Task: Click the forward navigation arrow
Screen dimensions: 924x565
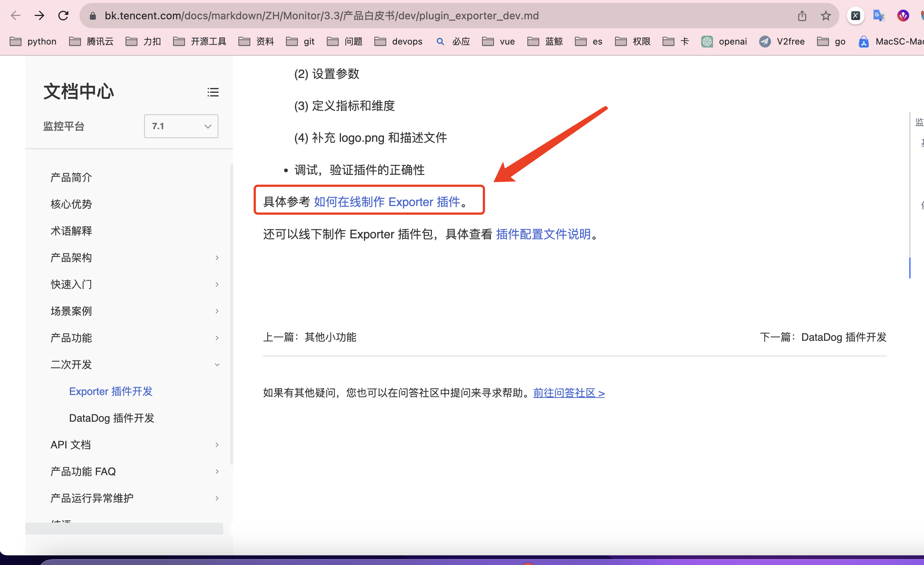Action: (39, 15)
